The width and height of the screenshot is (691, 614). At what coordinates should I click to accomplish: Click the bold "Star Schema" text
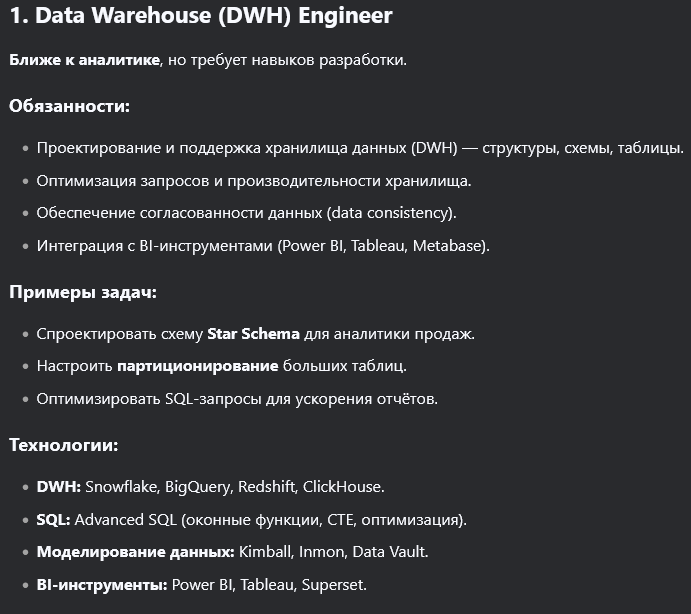(x=249, y=334)
